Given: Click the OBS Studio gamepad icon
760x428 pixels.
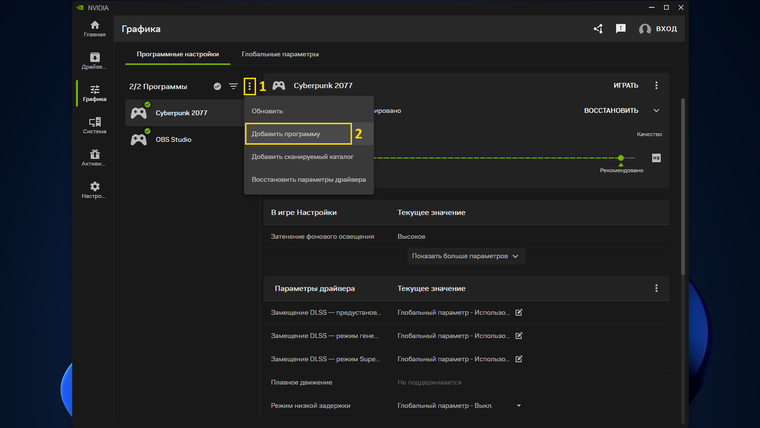Looking at the screenshot, I should (139, 140).
